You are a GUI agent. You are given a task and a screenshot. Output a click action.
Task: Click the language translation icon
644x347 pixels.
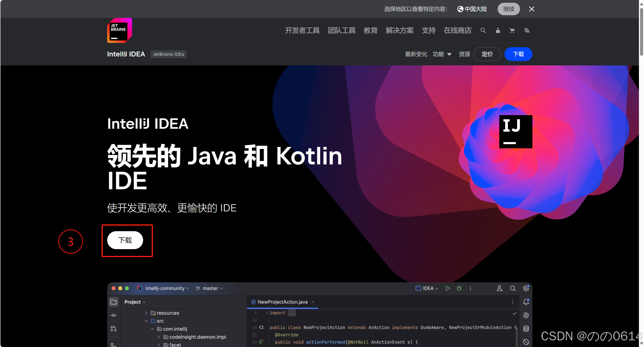point(527,31)
